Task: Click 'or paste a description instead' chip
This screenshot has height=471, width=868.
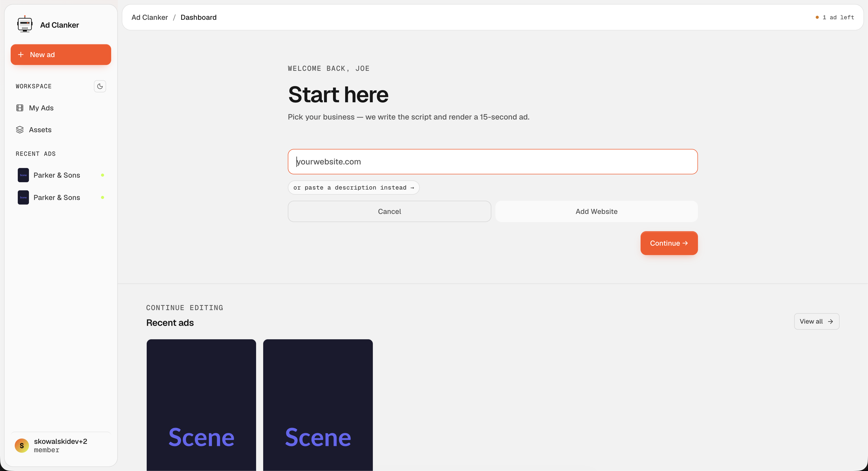Action: 354,188
